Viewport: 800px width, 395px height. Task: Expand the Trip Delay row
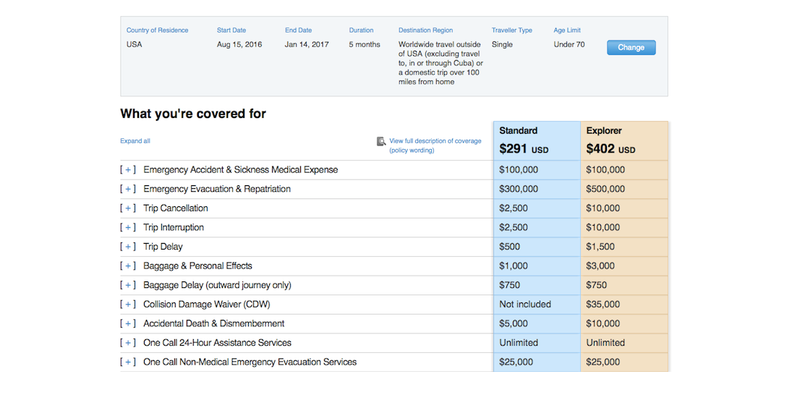[128, 246]
